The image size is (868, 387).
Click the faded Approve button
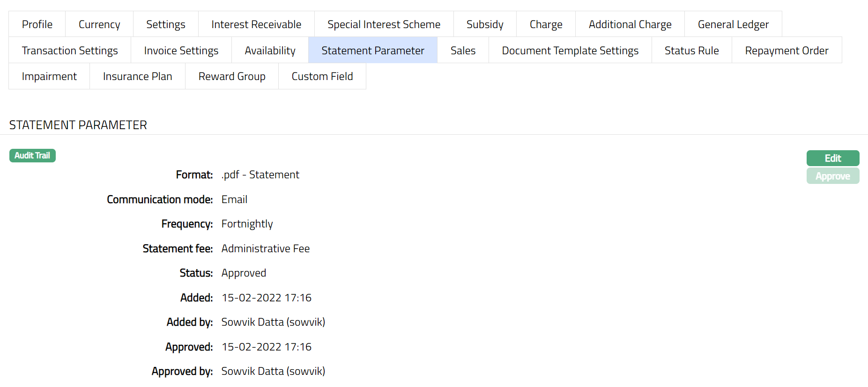pos(832,176)
